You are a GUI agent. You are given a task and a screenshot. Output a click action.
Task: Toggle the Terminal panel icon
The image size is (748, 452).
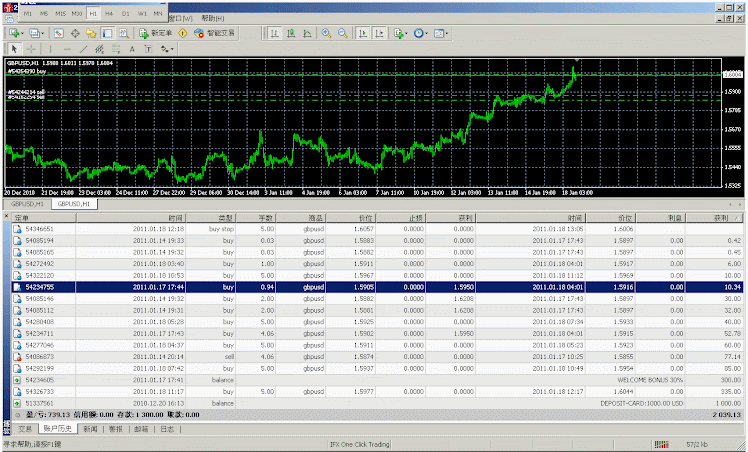(107, 33)
